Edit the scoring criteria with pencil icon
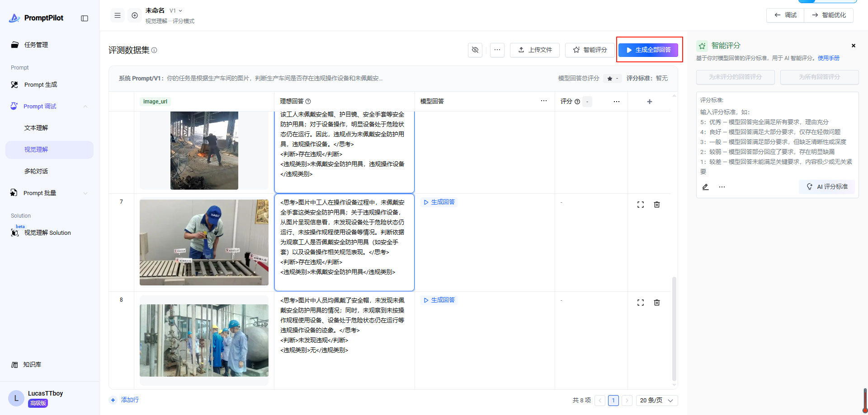Screen dimensions: 868x415 pyautogui.click(x=705, y=187)
